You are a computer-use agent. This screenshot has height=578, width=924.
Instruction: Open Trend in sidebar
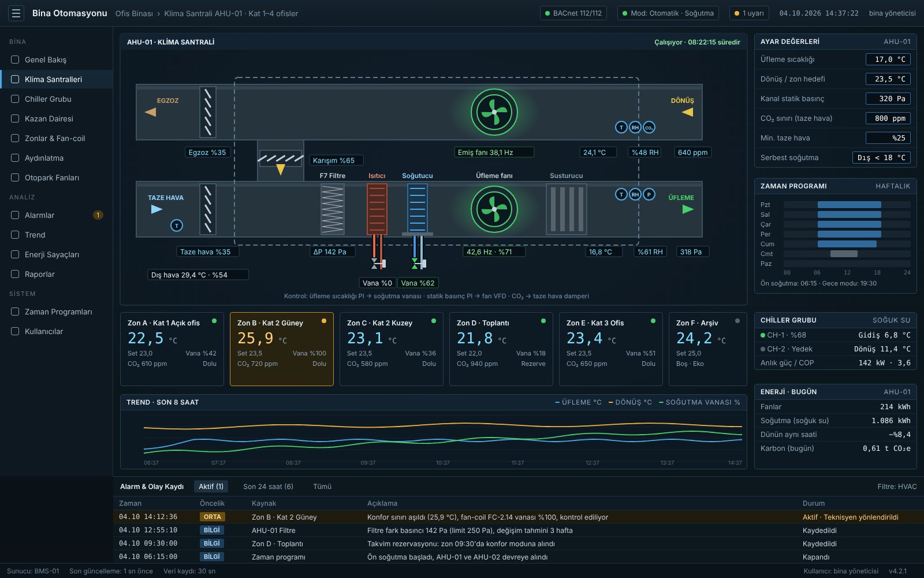[57, 235]
